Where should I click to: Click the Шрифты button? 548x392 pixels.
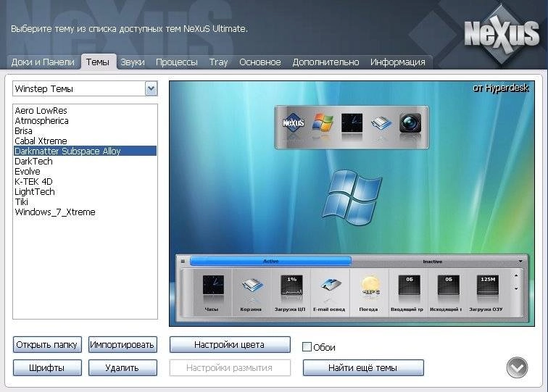tap(47, 367)
